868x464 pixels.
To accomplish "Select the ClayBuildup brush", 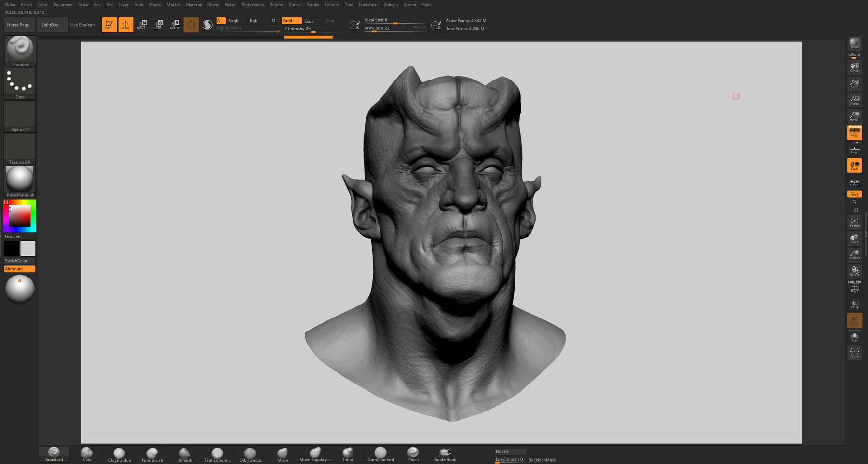I will pyautogui.click(x=119, y=454).
